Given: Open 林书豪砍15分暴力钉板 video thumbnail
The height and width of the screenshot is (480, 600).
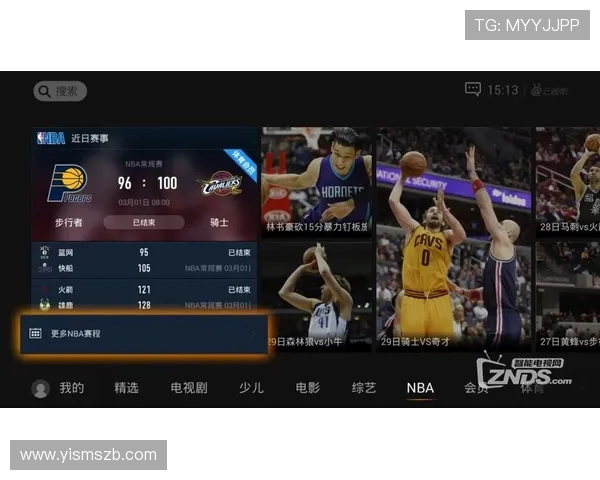Looking at the screenshot, I should 316,181.
